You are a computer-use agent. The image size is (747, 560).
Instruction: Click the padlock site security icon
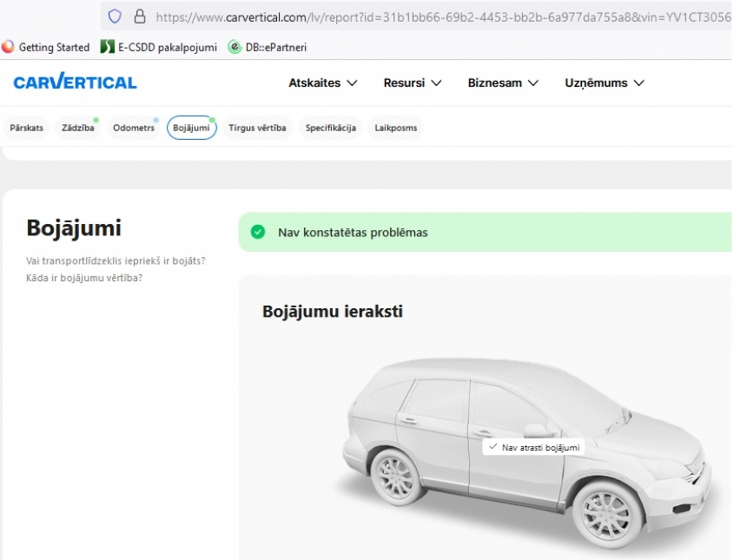pos(140,16)
